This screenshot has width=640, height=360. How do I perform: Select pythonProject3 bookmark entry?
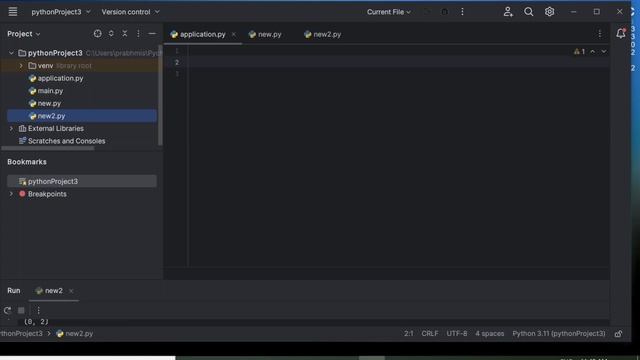click(82, 181)
